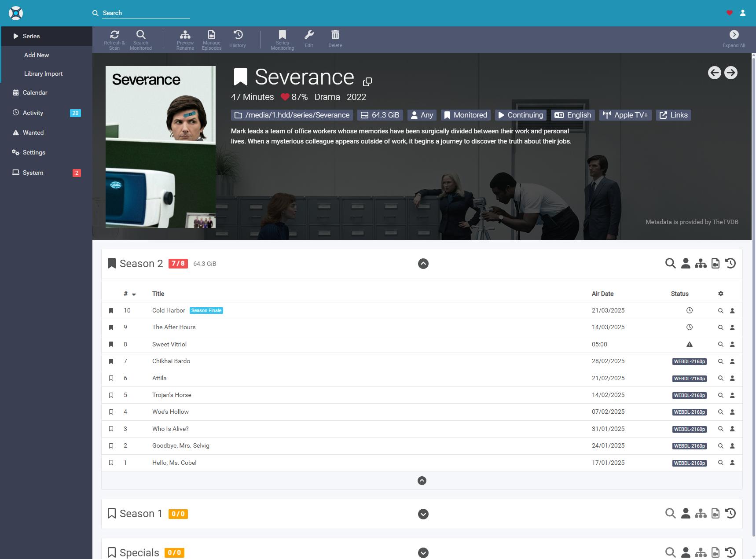Click the Monitored tag label
Viewport: 756px width, 559px height.
466,115
